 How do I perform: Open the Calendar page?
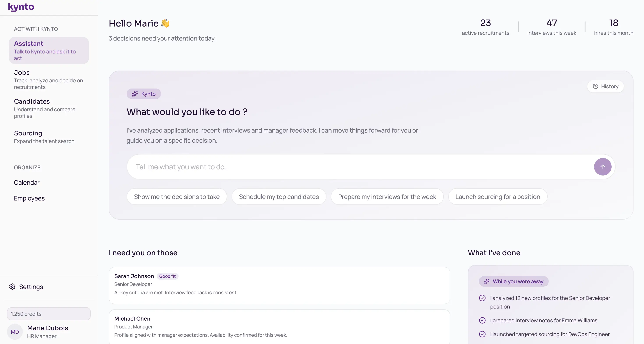[x=27, y=183]
